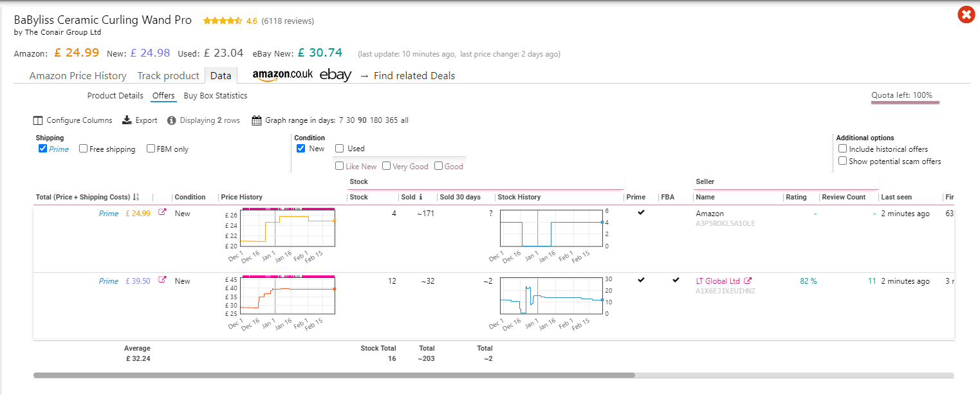Open the £39.50 offer's external link icon
Screen dimensions: 980x397
pos(163,281)
